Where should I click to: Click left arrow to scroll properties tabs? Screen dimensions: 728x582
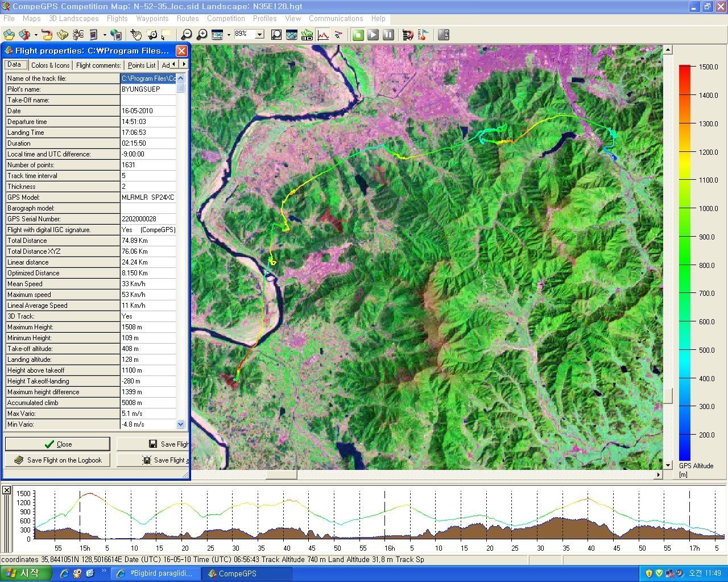pyautogui.click(x=174, y=65)
